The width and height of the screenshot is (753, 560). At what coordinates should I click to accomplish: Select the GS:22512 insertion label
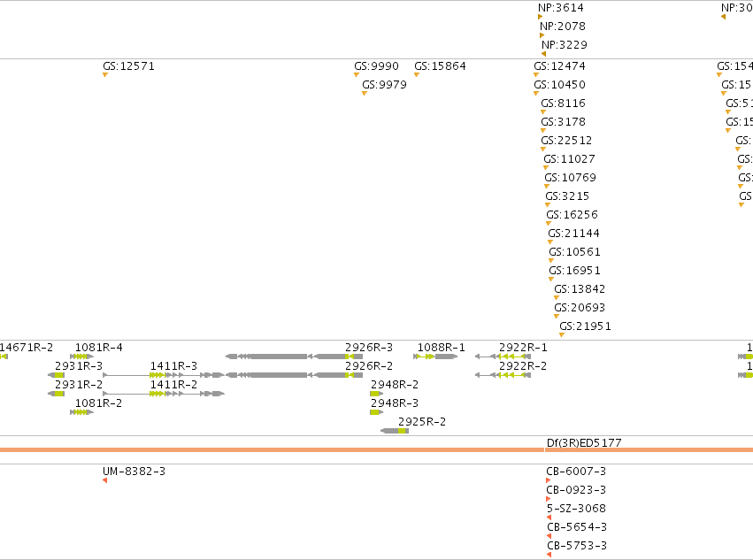(x=566, y=141)
